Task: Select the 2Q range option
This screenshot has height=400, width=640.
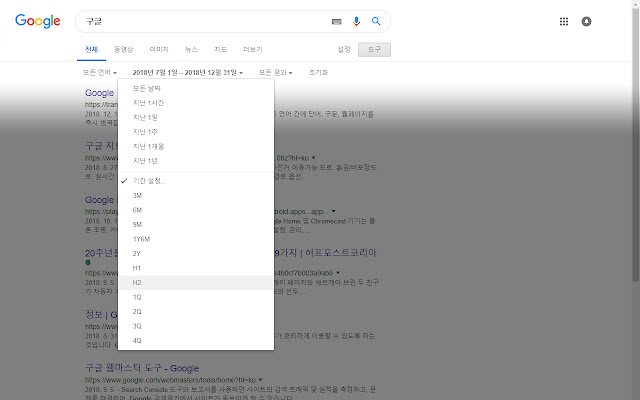Action: (x=196, y=311)
